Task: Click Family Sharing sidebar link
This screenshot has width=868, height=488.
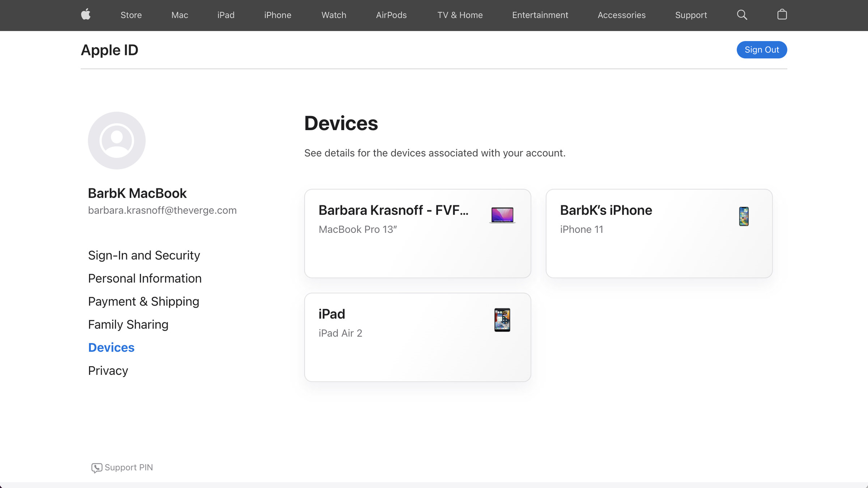Action: (x=128, y=324)
